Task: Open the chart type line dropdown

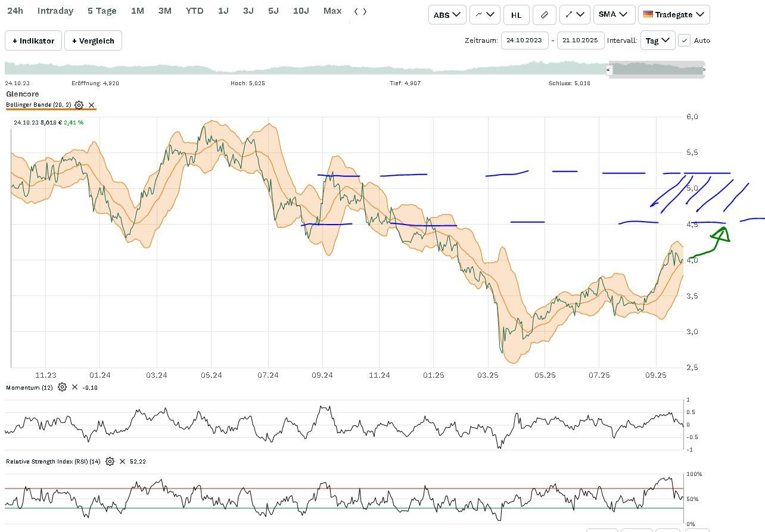Action: coord(484,15)
